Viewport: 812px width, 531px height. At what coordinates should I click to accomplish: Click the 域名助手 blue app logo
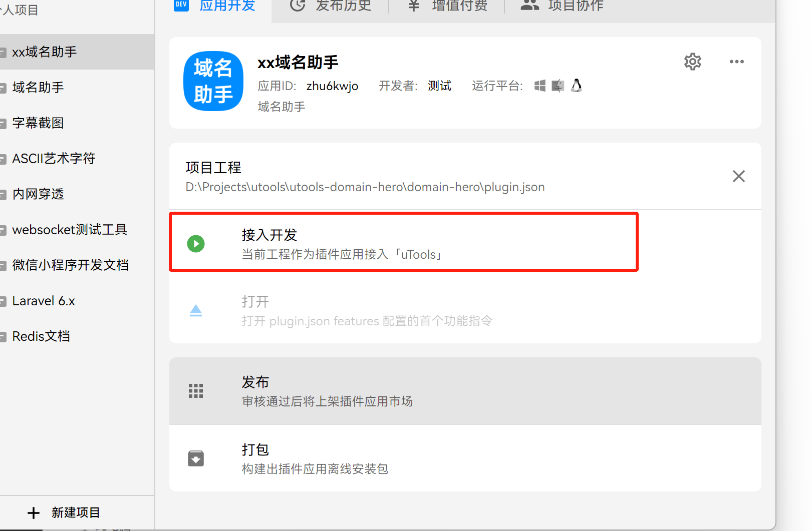pyautogui.click(x=213, y=81)
